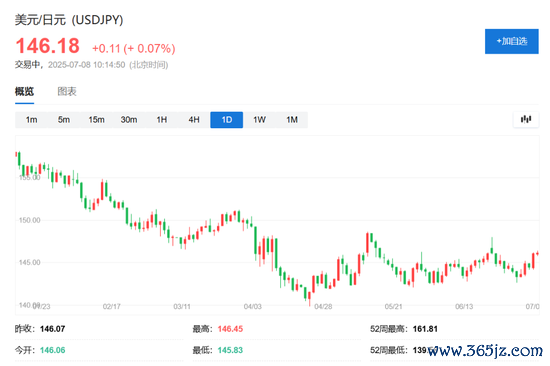
Task: Select the 4H interval
Action: tap(194, 120)
